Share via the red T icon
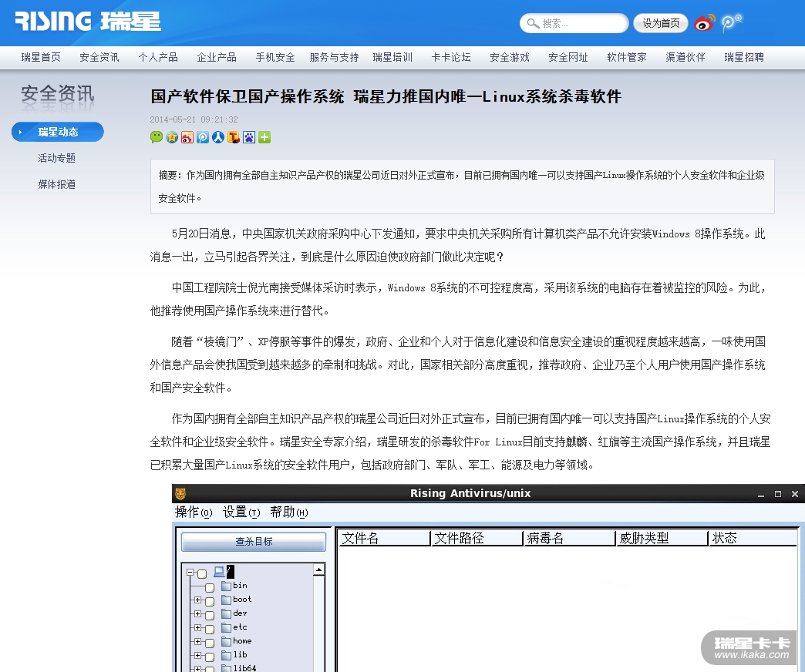This screenshot has width=805, height=672. pyautogui.click(x=234, y=137)
